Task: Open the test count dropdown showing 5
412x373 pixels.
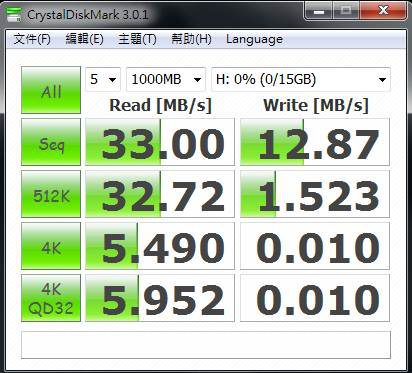Action: [x=103, y=79]
